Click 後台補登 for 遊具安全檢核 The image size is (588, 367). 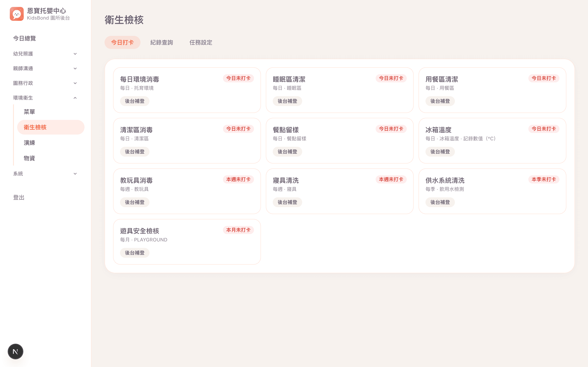(135, 253)
